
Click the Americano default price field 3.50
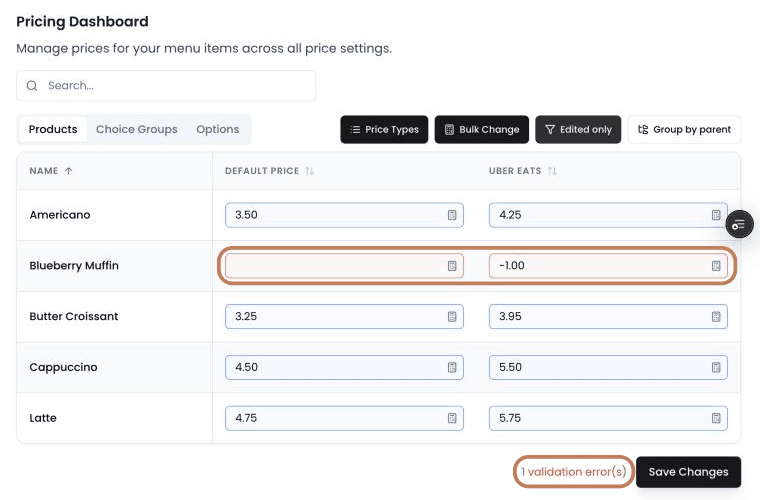[x=344, y=215]
